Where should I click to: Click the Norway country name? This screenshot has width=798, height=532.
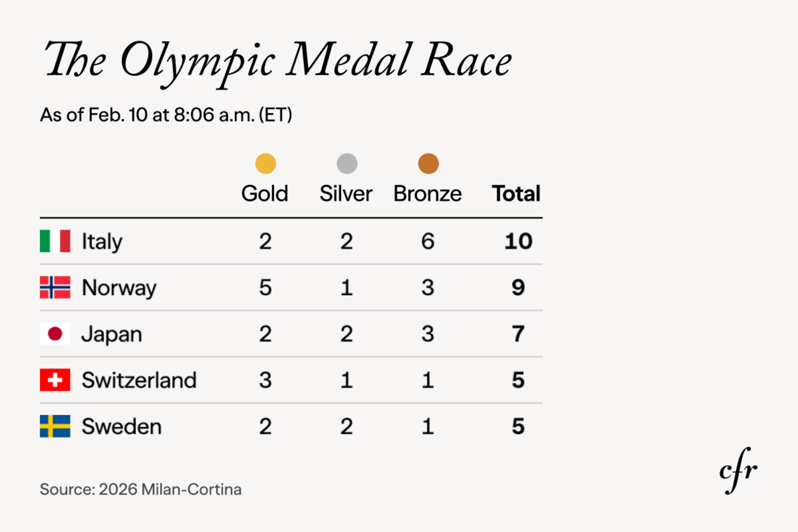click(119, 288)
